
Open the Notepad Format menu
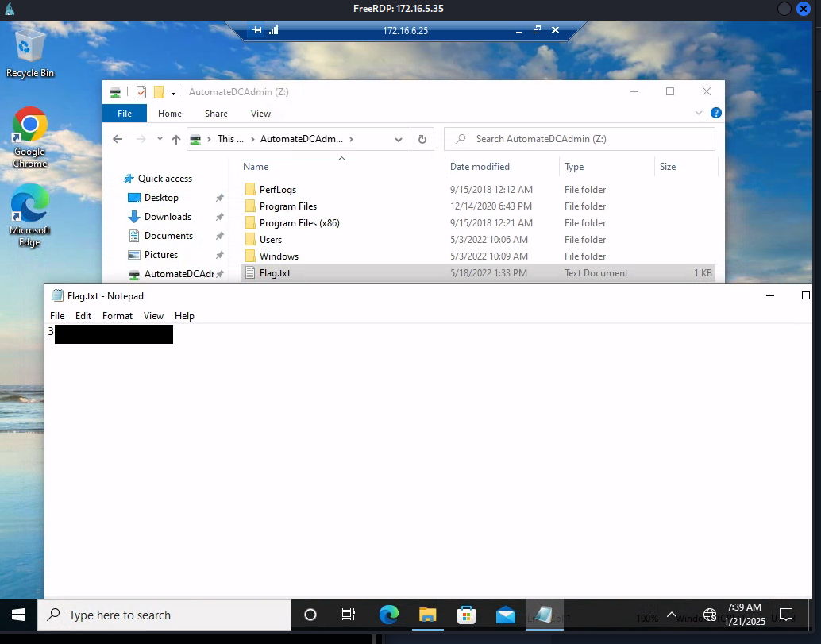click(x=118, y=316)
